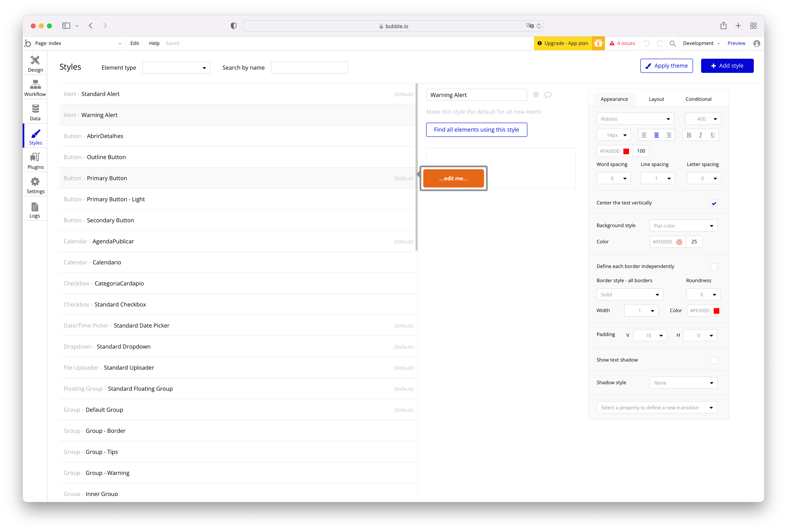Open the background color swatch #FF0000
The width and height of the screenshot is (787, 532).
click(x=679, y=242)
